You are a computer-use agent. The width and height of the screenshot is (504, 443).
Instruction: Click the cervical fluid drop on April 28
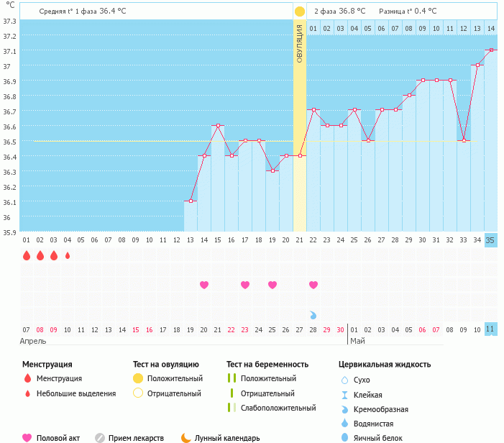pos(313,315)
